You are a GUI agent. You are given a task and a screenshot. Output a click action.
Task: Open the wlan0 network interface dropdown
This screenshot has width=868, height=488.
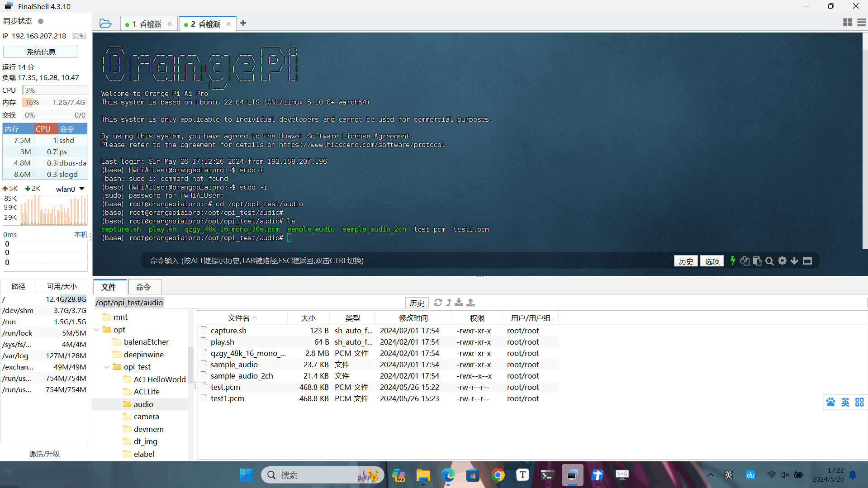pos(70,189)
